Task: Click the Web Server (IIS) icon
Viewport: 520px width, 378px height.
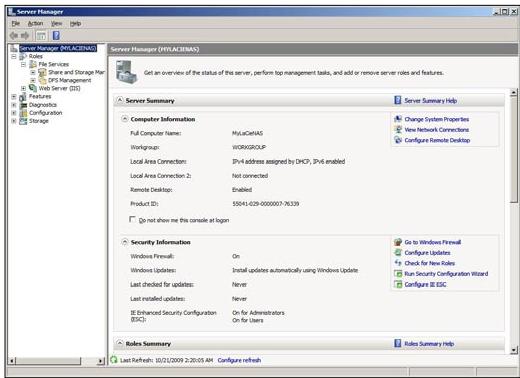Action: 33,88
